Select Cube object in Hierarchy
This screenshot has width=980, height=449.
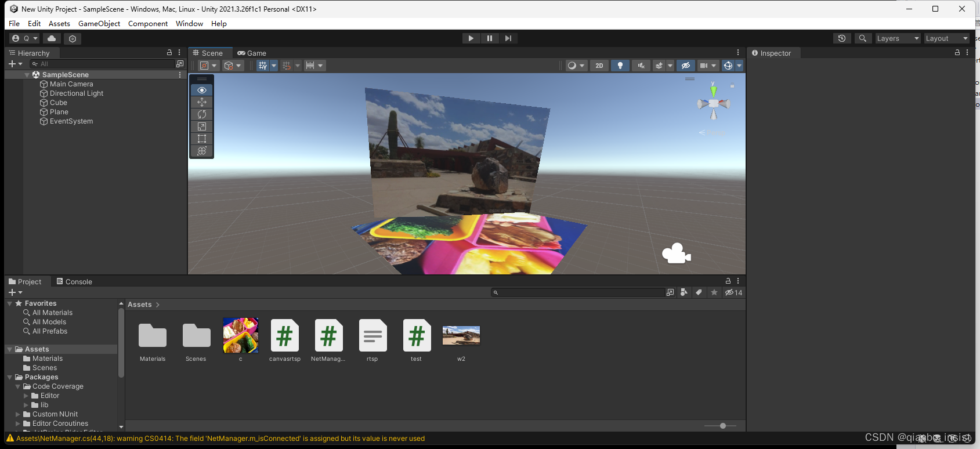pyautogui.click(x=59, y=103)
